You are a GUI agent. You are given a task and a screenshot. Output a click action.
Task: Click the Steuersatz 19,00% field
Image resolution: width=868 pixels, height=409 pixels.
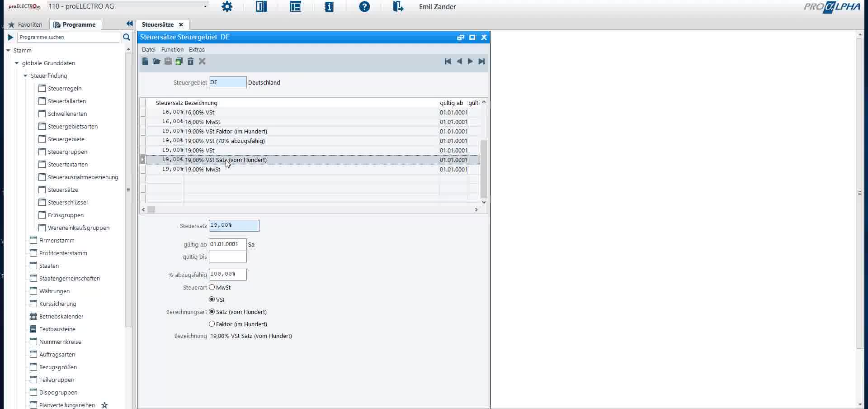[234, 225]
